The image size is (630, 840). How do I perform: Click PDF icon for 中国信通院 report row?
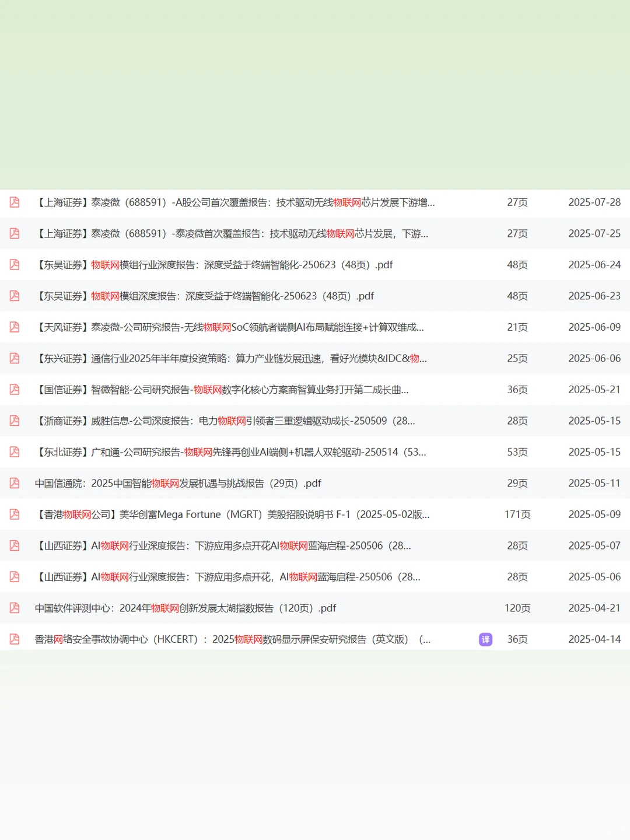pos(15,483)
